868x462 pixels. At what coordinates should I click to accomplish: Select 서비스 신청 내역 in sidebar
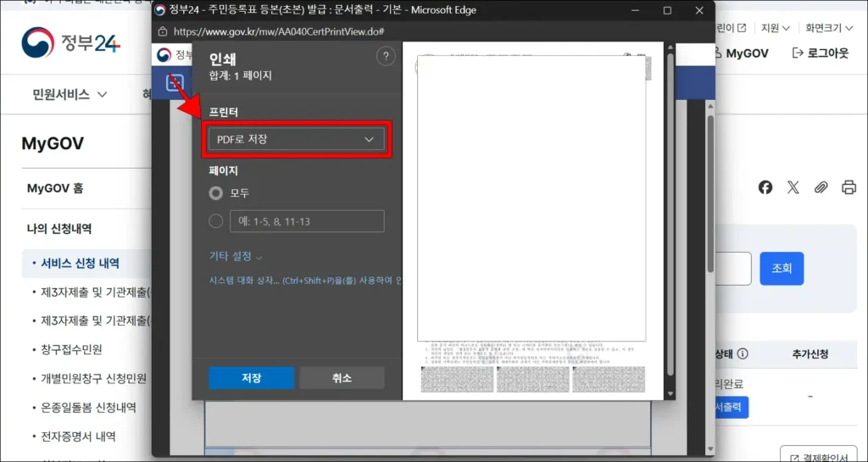80,264
